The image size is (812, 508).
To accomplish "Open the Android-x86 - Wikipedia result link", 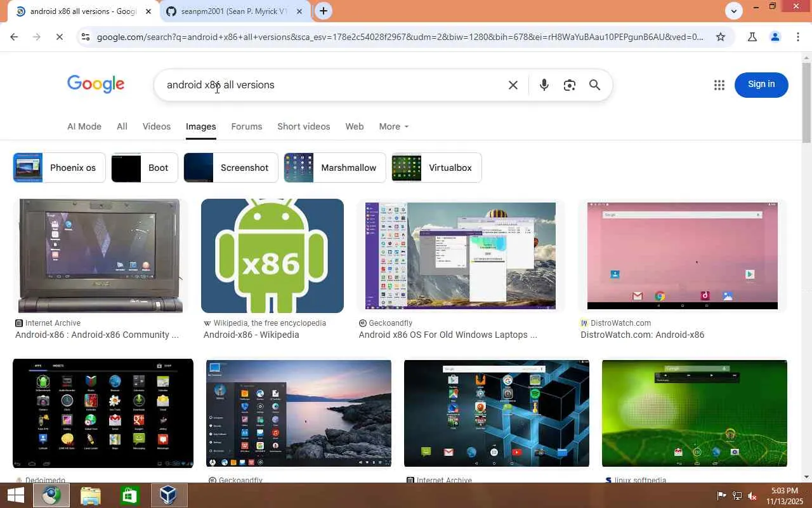I will click(x=251, y=335).
